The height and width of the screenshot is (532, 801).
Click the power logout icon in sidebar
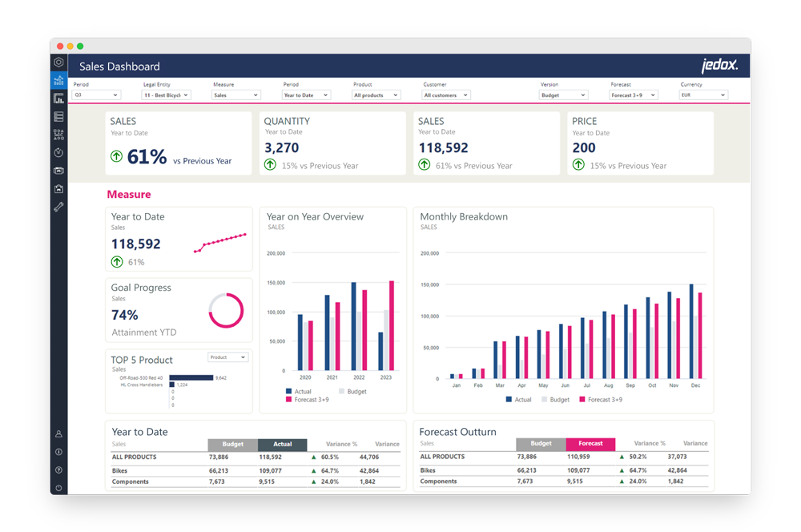58,488
